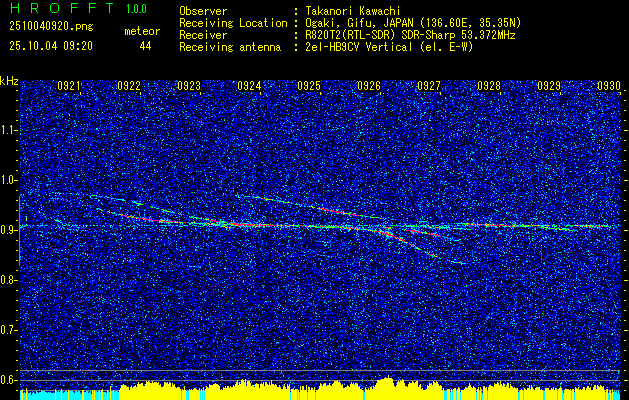This screenshot has width=629, height=400.
Task: Click time marker 0925
Action: (x=309, y=86)
